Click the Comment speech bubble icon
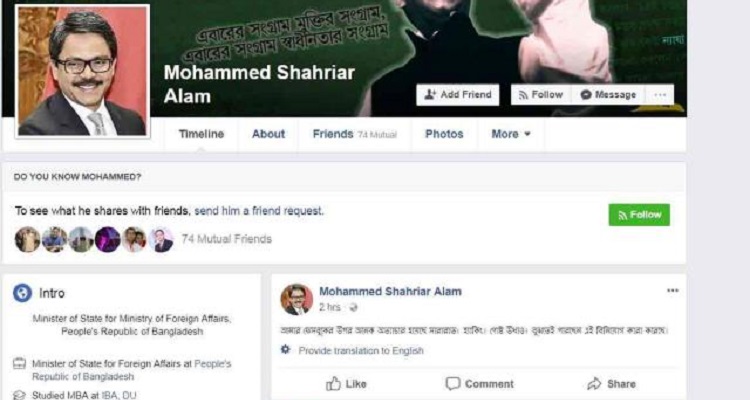This screenshot has width=750, height=400. (452, 384)
